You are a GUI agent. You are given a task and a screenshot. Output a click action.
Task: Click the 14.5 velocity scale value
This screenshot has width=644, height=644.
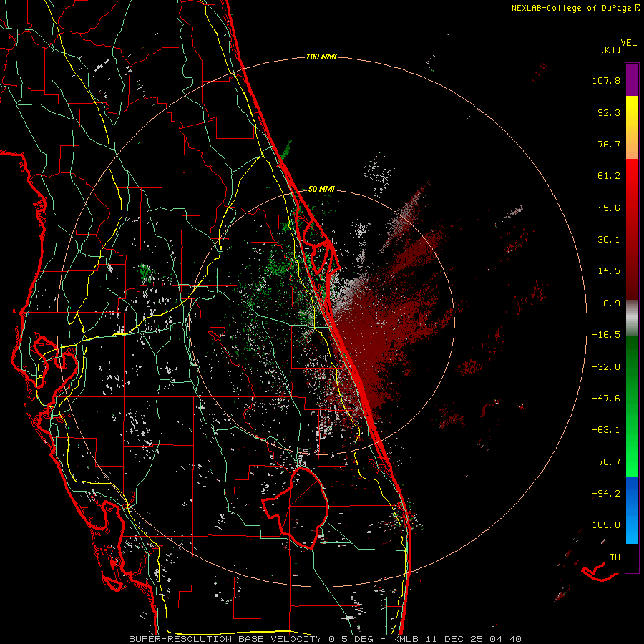pos(609,271)
